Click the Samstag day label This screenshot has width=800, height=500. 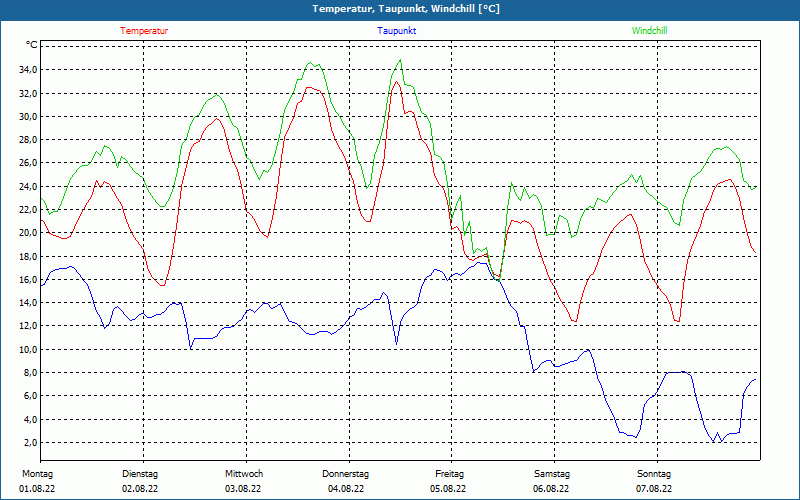point(552,474)
